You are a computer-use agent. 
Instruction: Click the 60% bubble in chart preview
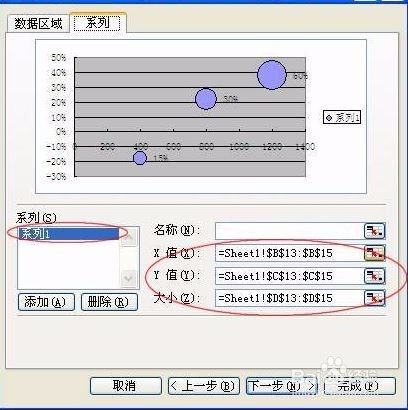point(272,75)
